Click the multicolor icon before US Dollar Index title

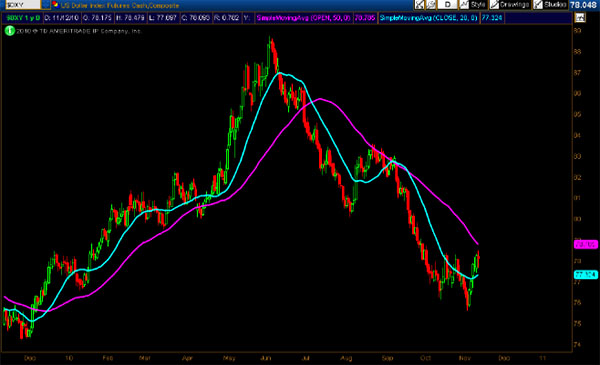(55, 5)
